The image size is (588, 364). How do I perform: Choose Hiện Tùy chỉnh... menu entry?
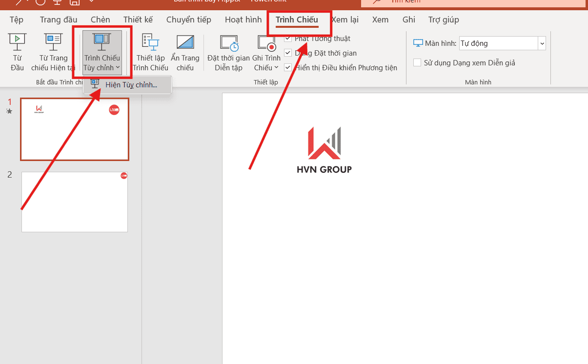131,85
